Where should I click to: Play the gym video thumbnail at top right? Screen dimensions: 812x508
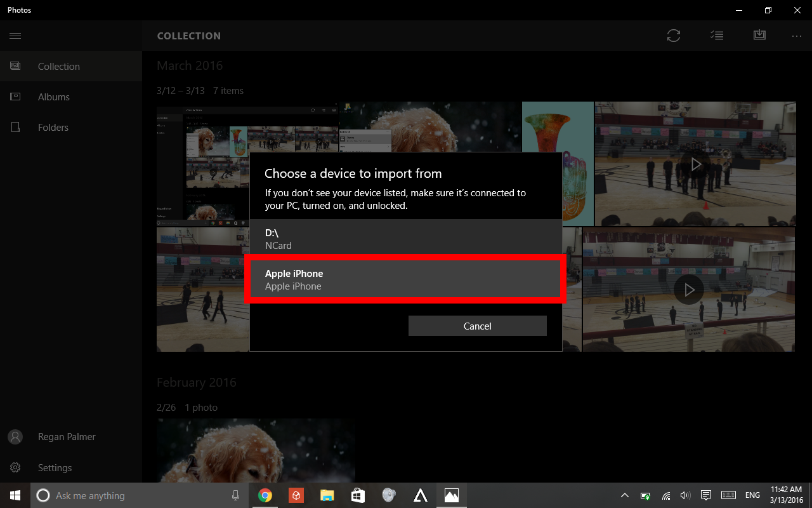[696, 164]
